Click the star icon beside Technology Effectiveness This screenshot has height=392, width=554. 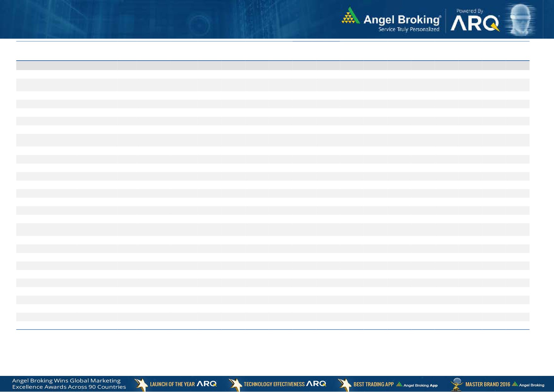[235, 384]
